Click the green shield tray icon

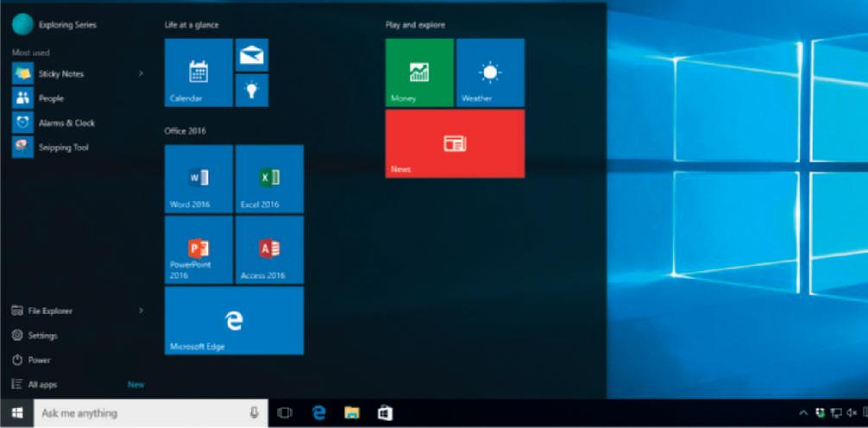820,413
